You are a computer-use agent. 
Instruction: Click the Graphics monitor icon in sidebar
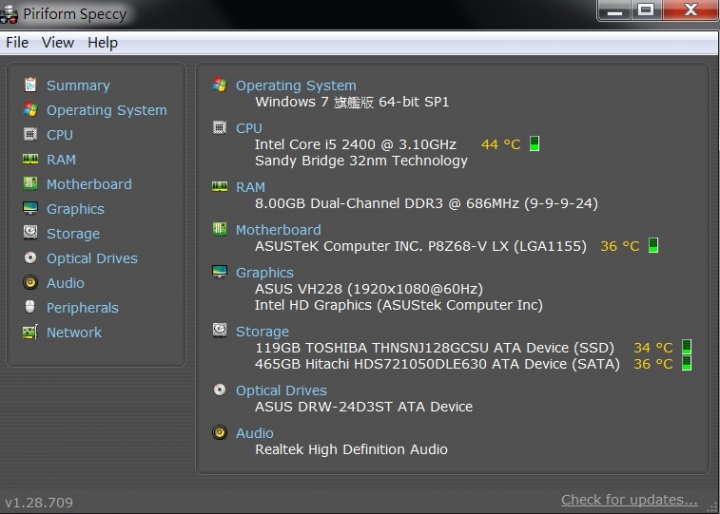(x=30, y=208)
